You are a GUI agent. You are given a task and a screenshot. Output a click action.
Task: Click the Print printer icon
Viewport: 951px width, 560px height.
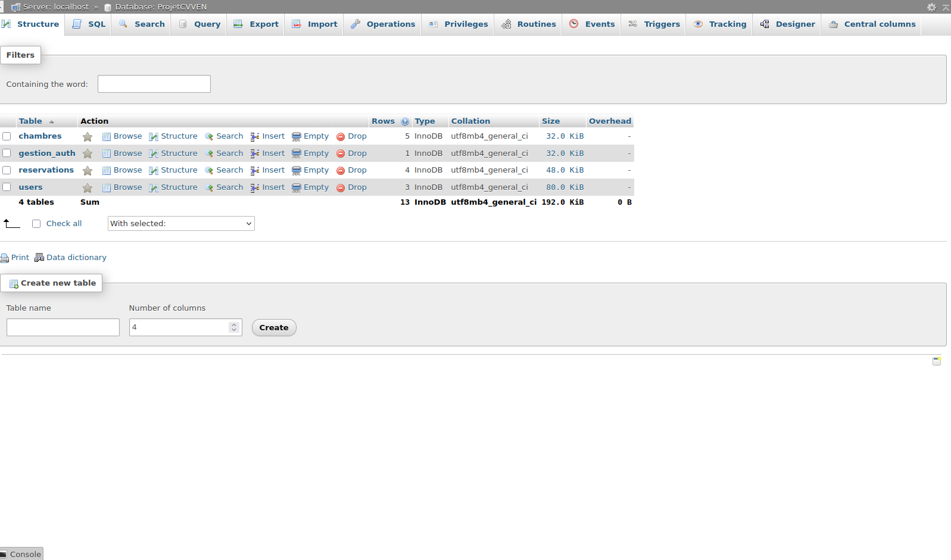point(5,258)
